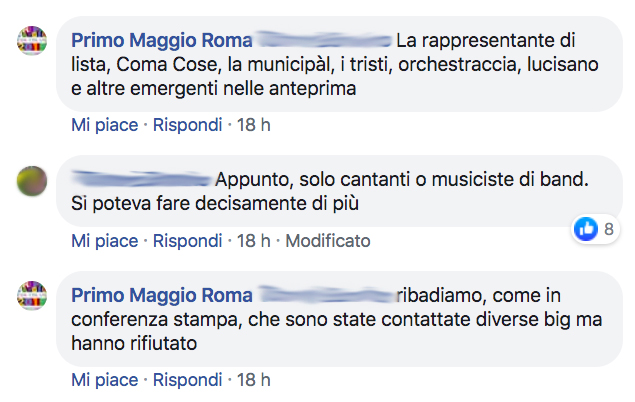Like the 'Appunto, solo cantanti' comment

click(104, 241)
